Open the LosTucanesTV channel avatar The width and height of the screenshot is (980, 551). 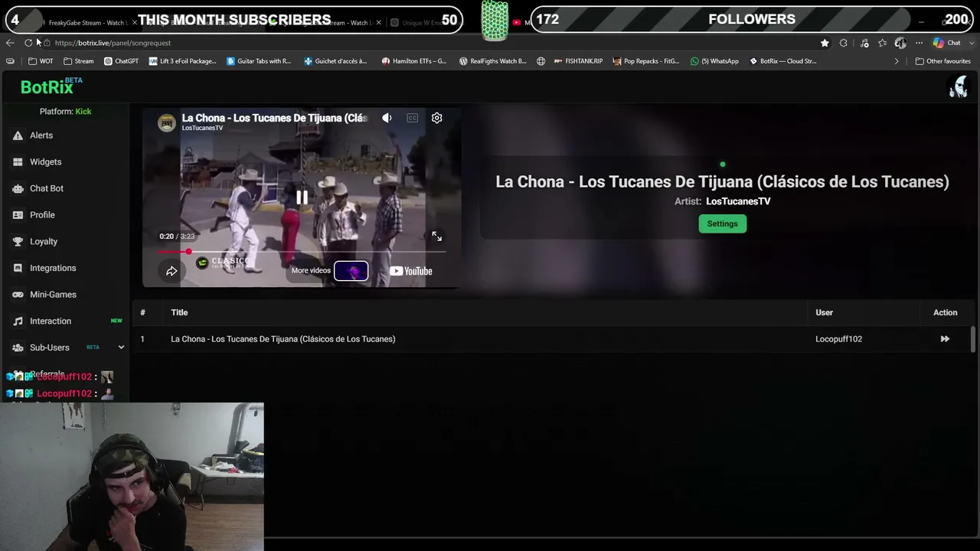click(x=167, y=122)
